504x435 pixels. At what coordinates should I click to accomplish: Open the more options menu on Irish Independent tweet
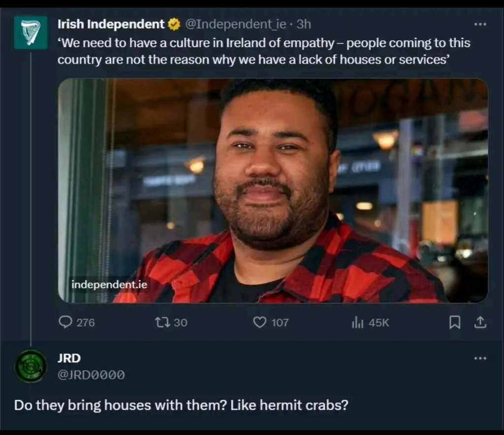click(x=480, y=24)
